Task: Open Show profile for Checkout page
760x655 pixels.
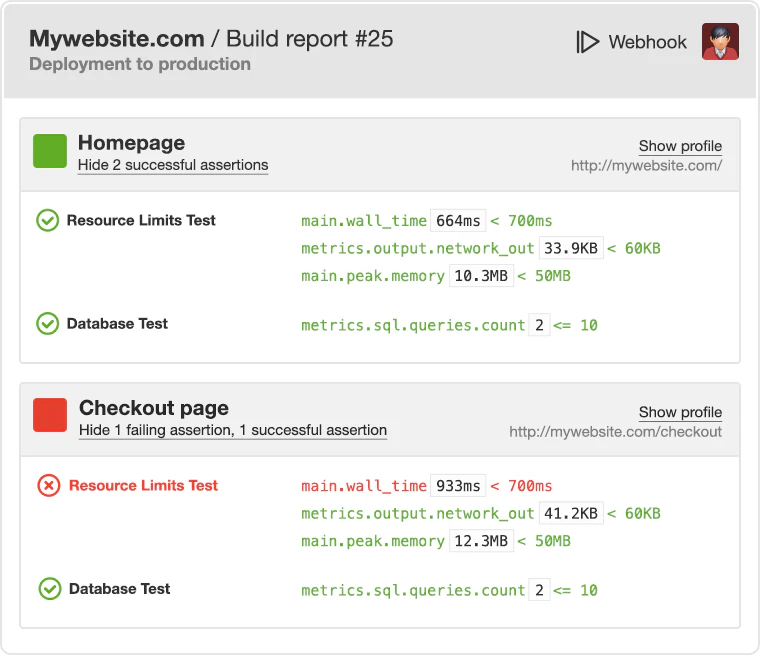Action: tap(680, 412)
